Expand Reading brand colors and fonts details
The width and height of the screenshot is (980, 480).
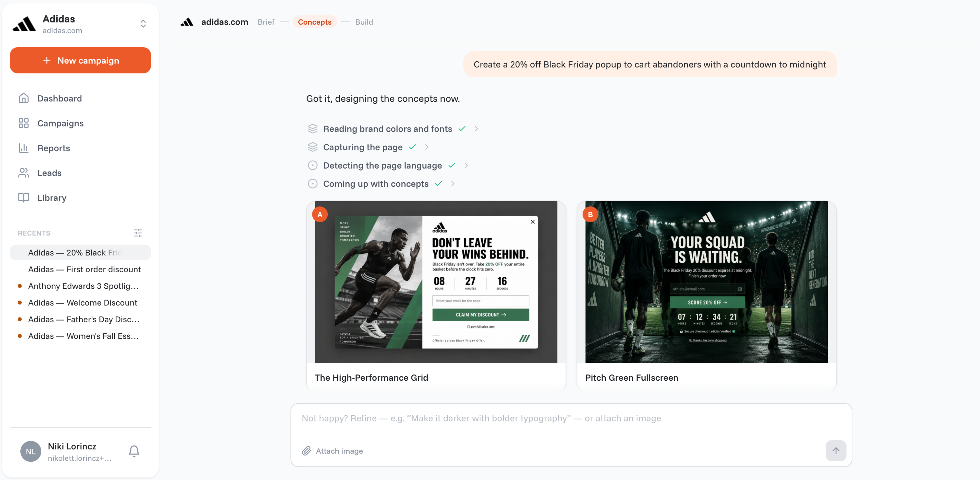click(x=476, y=129)
